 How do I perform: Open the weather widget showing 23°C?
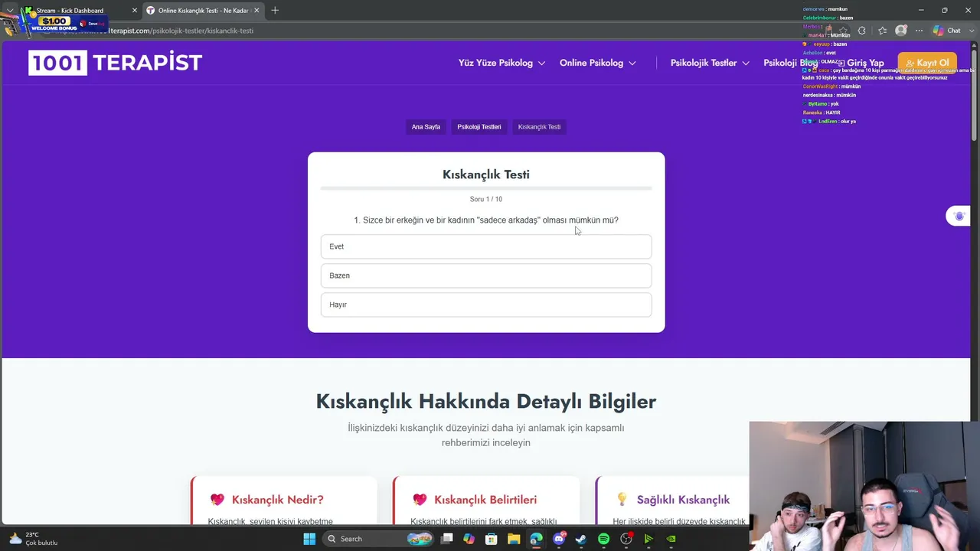click(34, 539)
